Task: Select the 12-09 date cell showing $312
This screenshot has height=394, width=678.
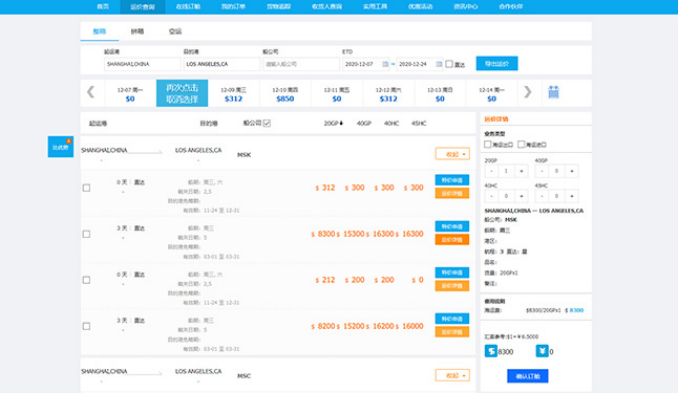Action: point(233,93)
